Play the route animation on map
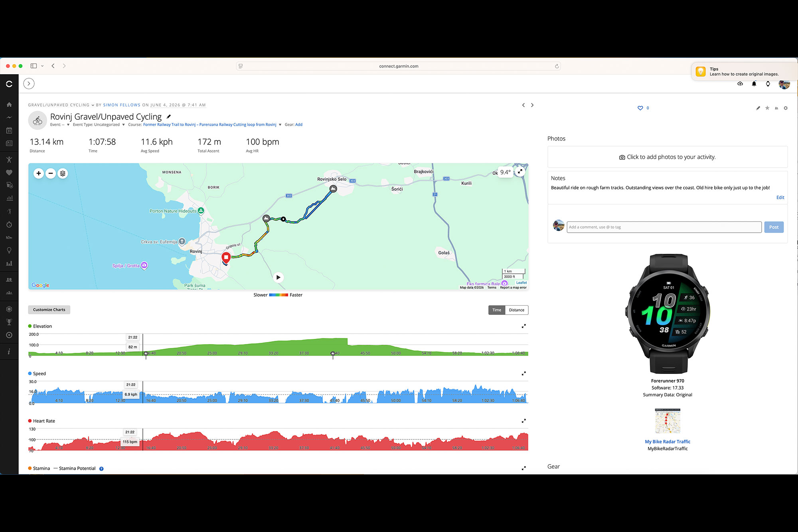 279,277
